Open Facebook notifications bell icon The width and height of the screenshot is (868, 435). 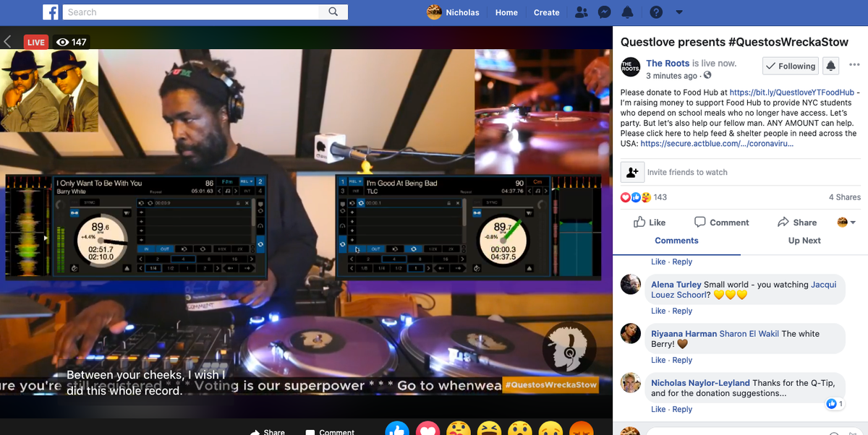[x=627, y=12]
